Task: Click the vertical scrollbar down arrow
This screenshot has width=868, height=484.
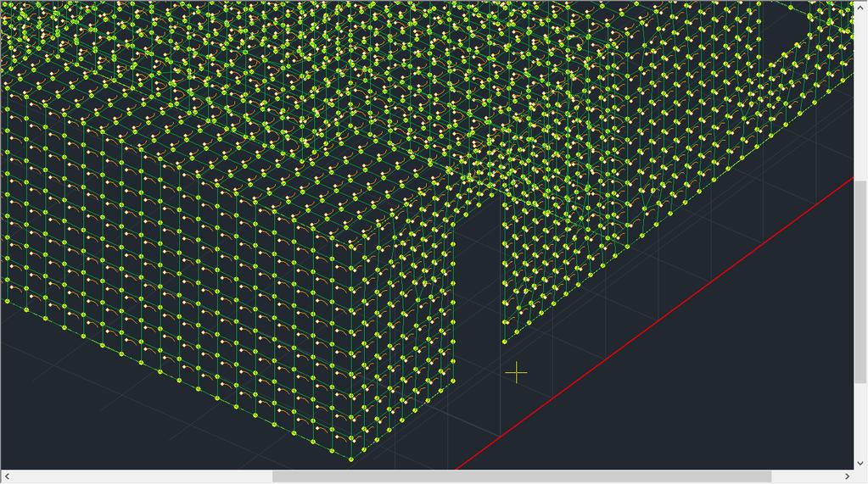Action: click(x=860, y=464)
